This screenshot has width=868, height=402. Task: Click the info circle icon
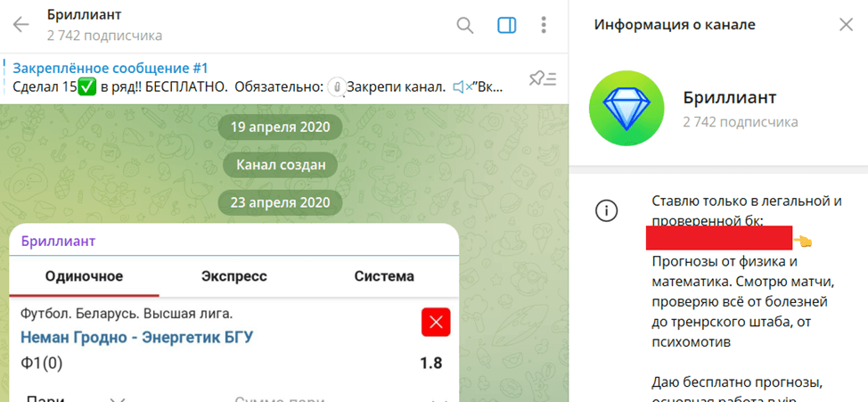[606, 210]
